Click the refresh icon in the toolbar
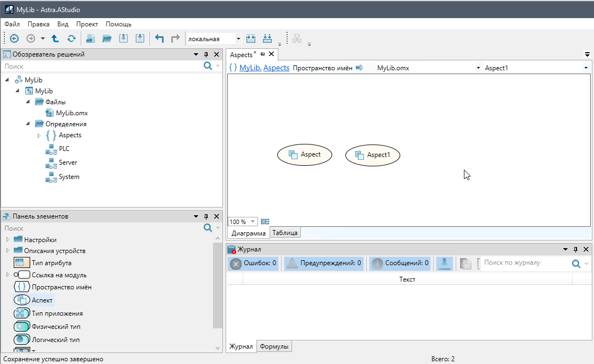 [x=71, y=38]
